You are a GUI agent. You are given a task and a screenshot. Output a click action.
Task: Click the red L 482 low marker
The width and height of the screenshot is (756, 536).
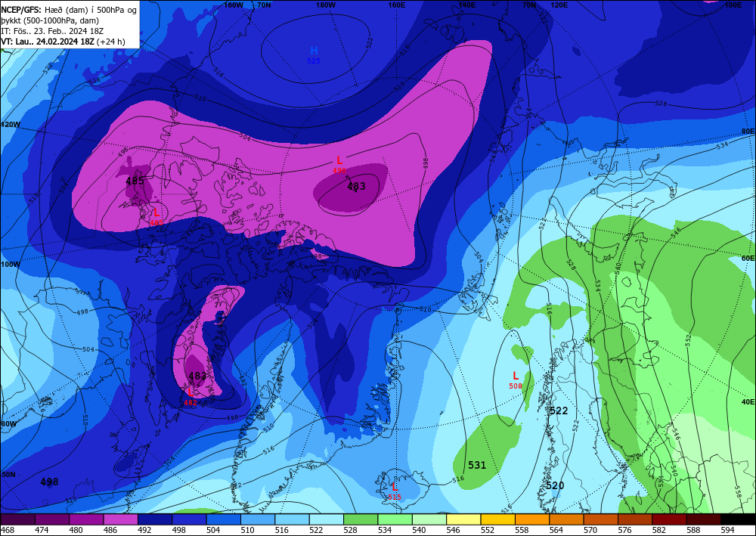pos(191,396)
